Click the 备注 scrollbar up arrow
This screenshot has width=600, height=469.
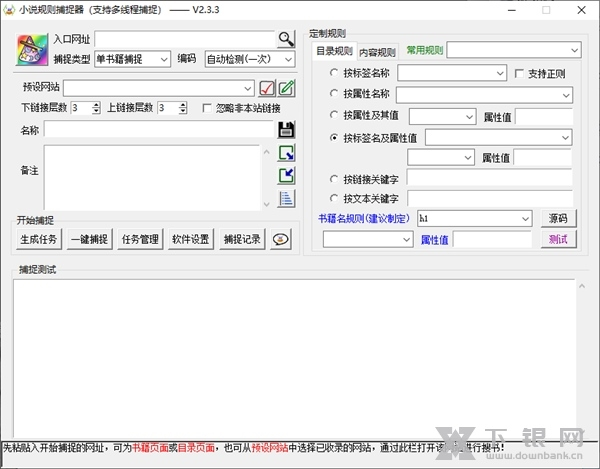tap(267, 152)
